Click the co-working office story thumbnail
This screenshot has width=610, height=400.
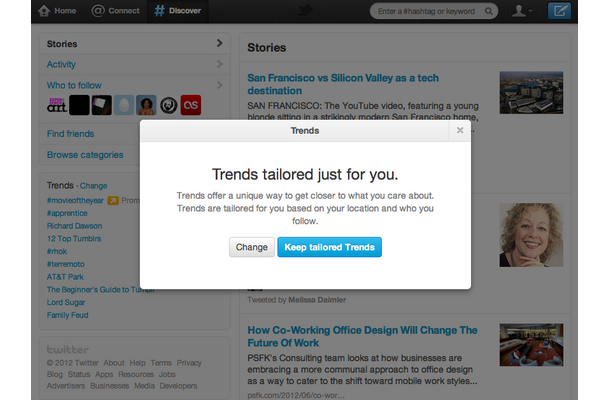[531, 345]
